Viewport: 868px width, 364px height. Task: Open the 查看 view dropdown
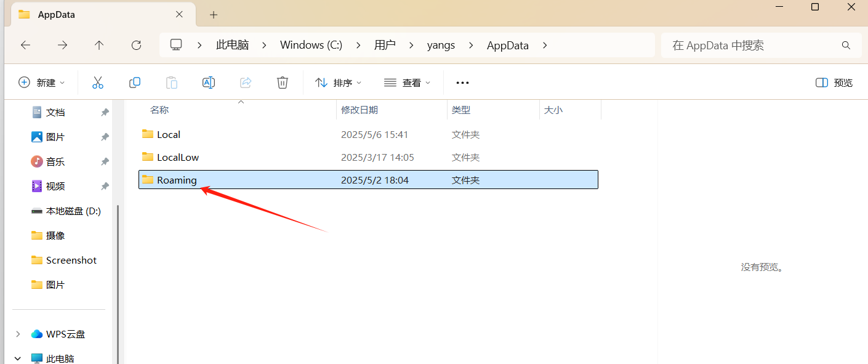(x=407, y=82)
